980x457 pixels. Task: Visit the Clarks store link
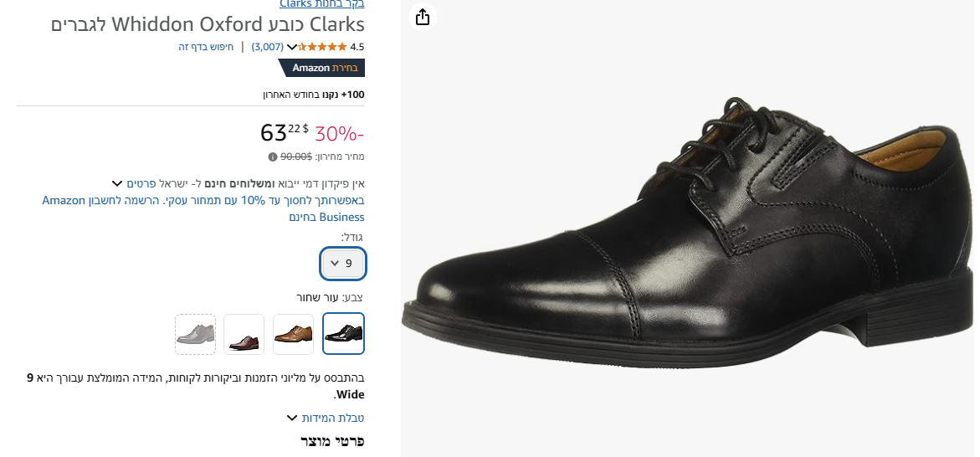coord(321,4)
